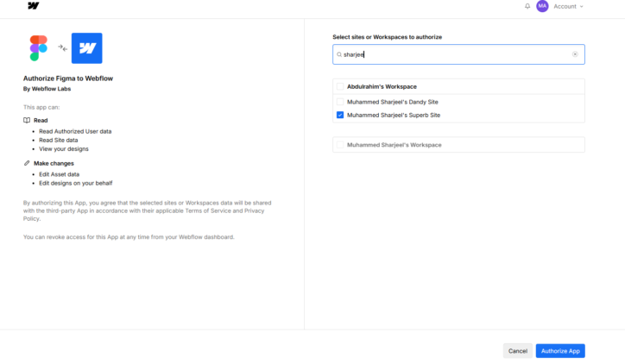Click 'Read Site data' item
The width and height of the screenshot is (625, 364).
tap(59, 141)
